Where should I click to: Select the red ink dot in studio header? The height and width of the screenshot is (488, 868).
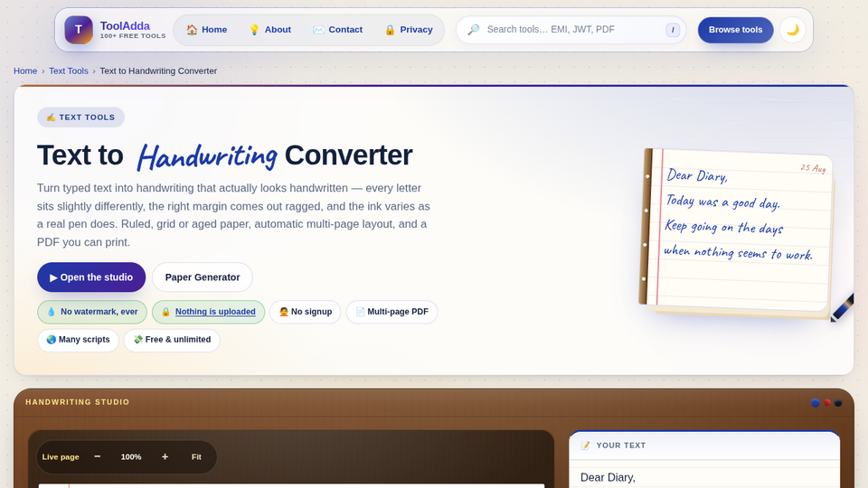pos(827,403)
